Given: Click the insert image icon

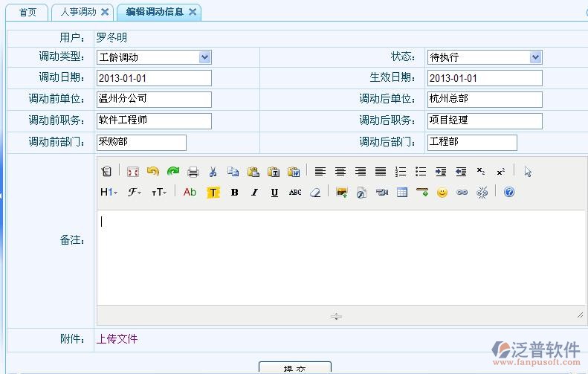Looking at the screenshot, I should click(342, 193).
